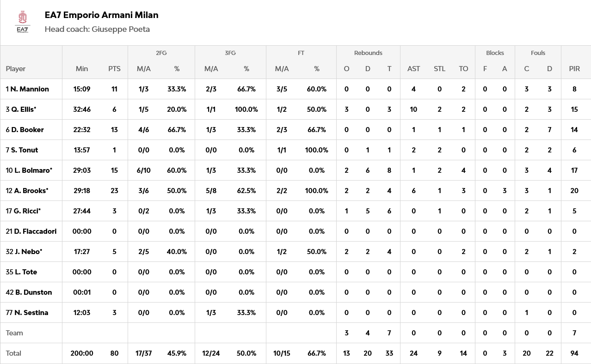
Task: Click the Total row label
Action: click(x=13, y=353)
